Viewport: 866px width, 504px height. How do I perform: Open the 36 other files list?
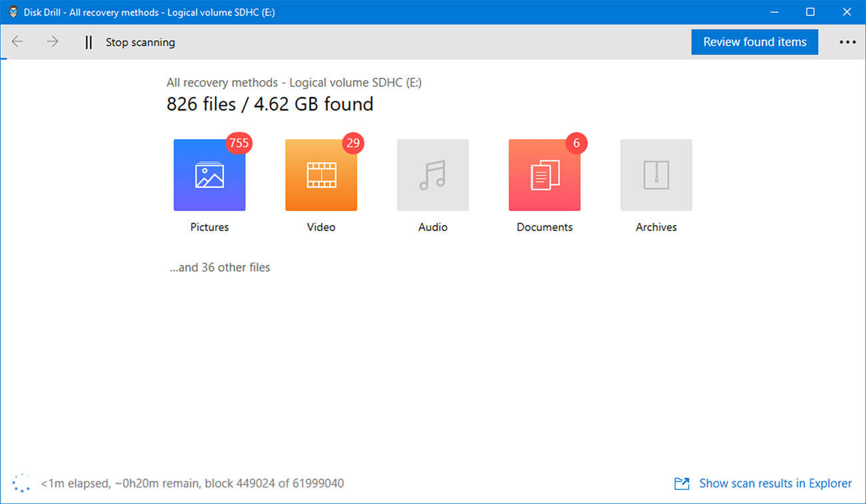220,267
